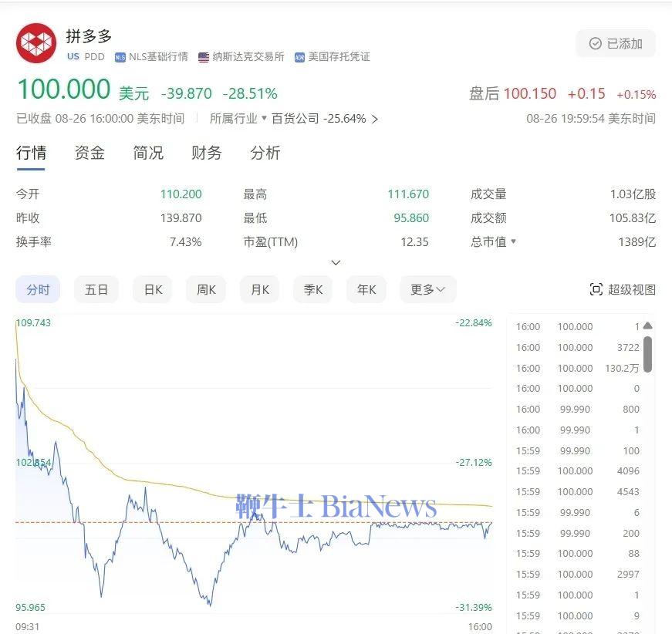
Task: Click the NLS basic quotes badge icon
Action: 120,57
